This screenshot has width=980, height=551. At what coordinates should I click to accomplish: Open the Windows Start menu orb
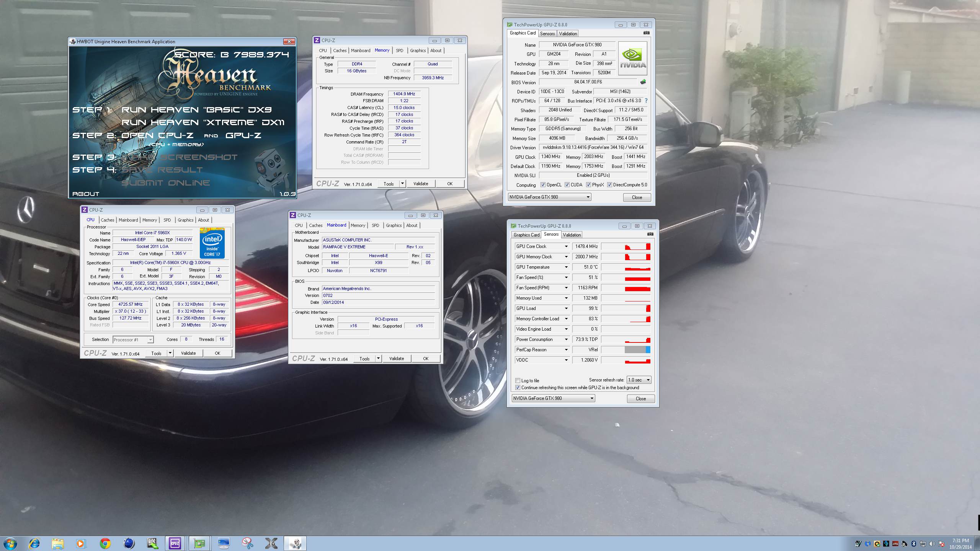pos(10,543)
